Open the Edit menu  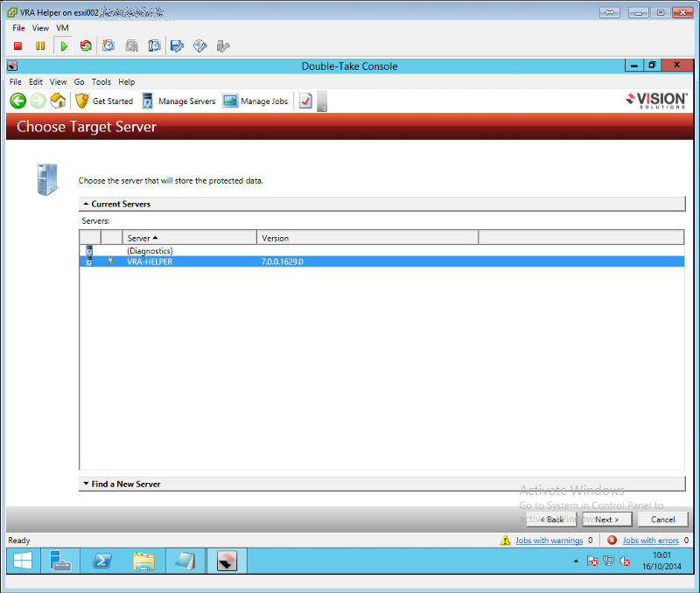click(x=36, y=82)
